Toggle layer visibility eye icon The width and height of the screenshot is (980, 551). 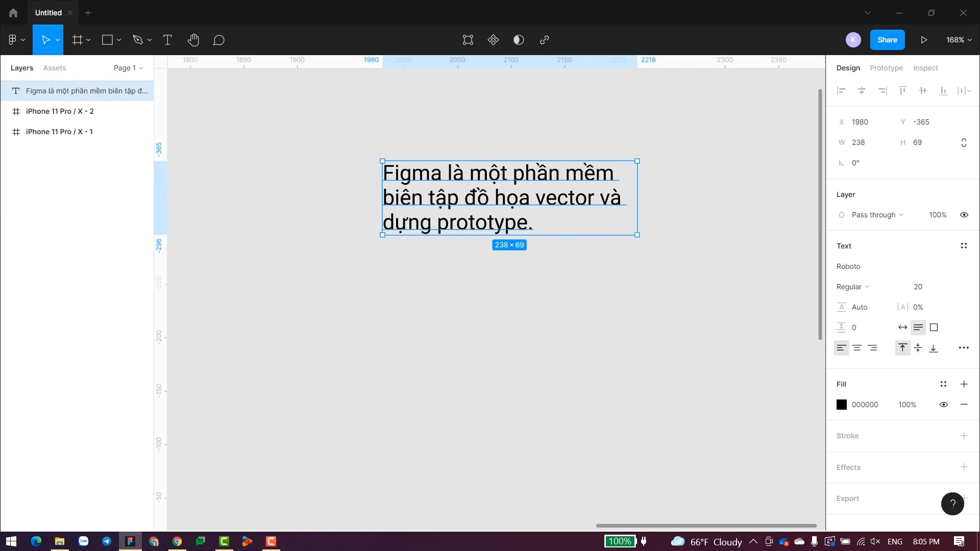click(964, 215)
